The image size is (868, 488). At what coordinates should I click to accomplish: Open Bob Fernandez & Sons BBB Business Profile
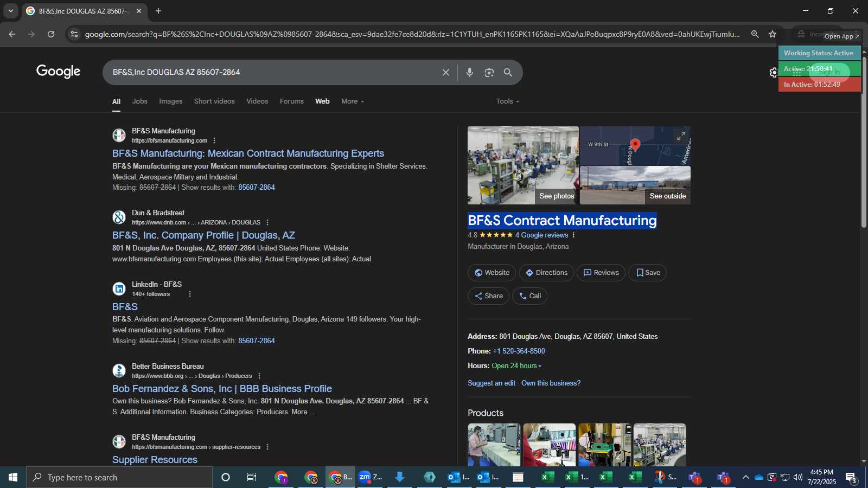pos(222,389)
